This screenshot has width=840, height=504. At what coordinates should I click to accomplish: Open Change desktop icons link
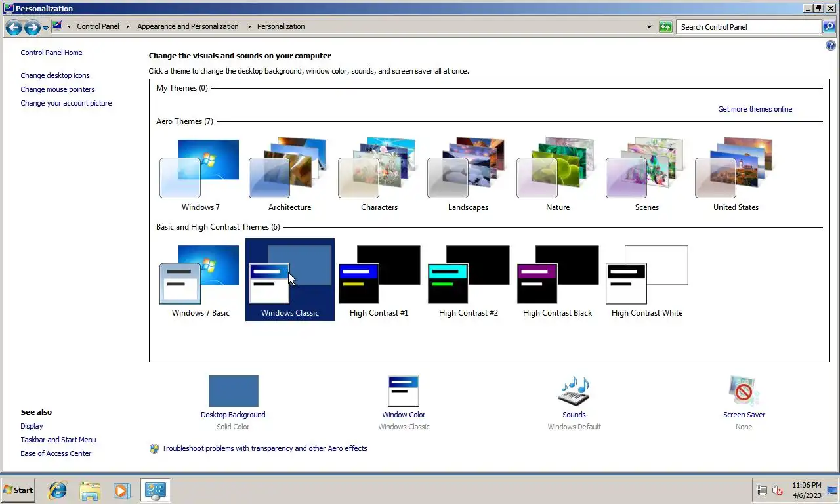click(x=55, y=75)
